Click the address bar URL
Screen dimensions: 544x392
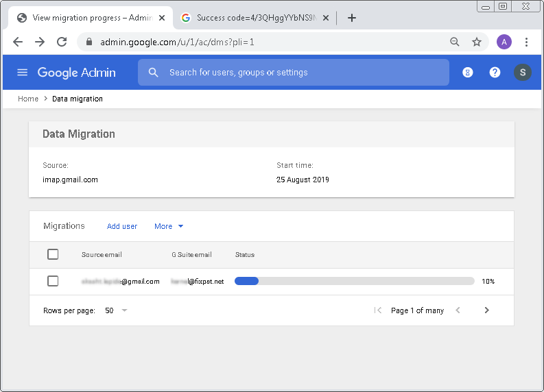point(177,42)
